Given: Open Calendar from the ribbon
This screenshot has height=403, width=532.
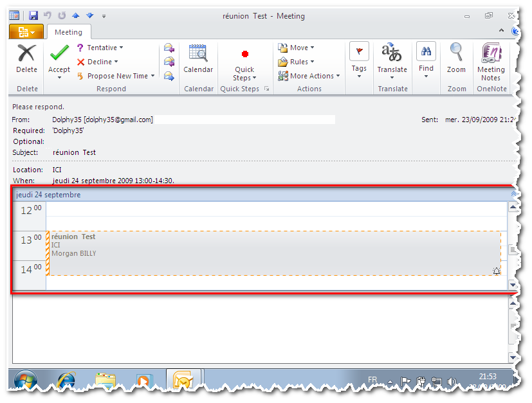Looking at the screenshot, I should [x=198, y=53].
